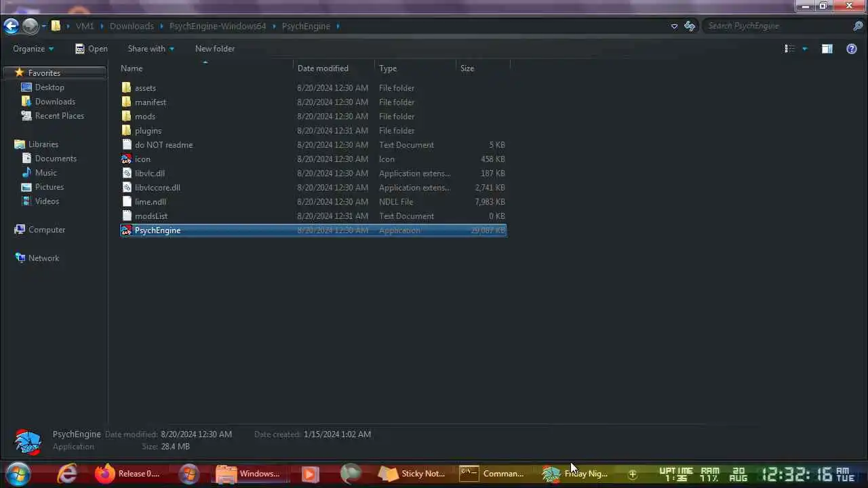Select the modsList file icon
The image size is (868, 488).
click(x=126, y=216)
